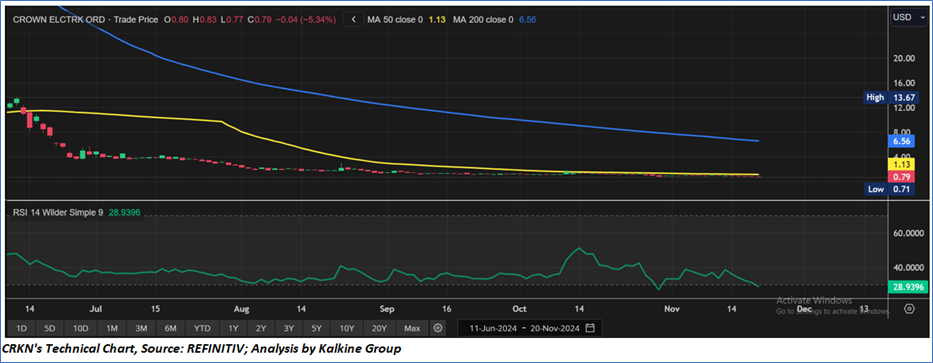
Task: Select the 5D range button
Action: pyautogui.click(x=50, y=328)
